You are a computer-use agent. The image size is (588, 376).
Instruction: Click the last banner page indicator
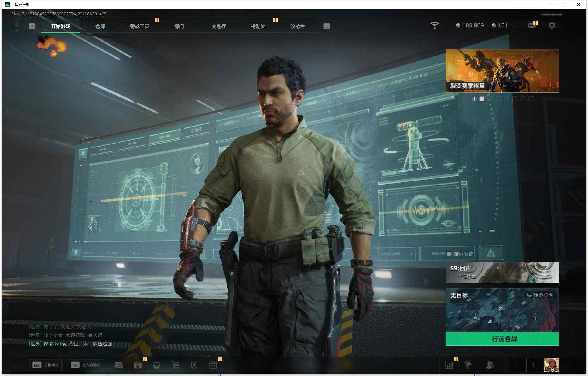click(x=531, y=99)
